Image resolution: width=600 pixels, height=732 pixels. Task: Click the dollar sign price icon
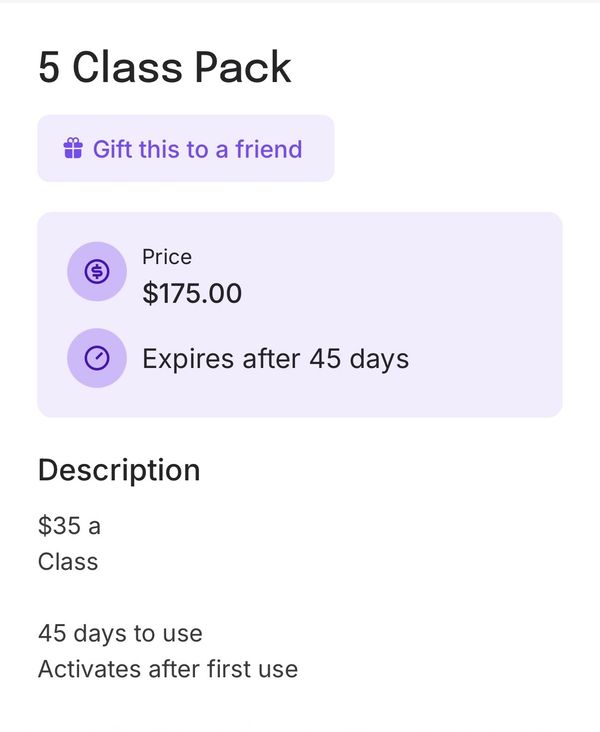[x=96, y=271]
